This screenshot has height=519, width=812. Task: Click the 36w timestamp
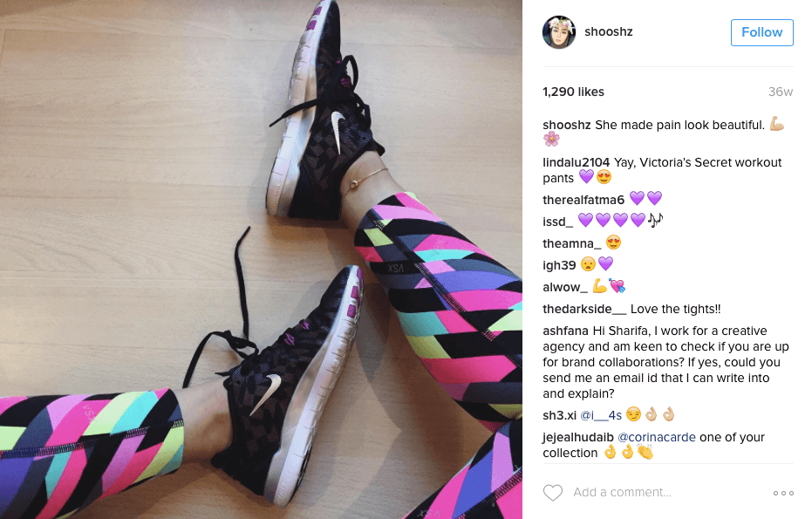click(x=781, y=92)
